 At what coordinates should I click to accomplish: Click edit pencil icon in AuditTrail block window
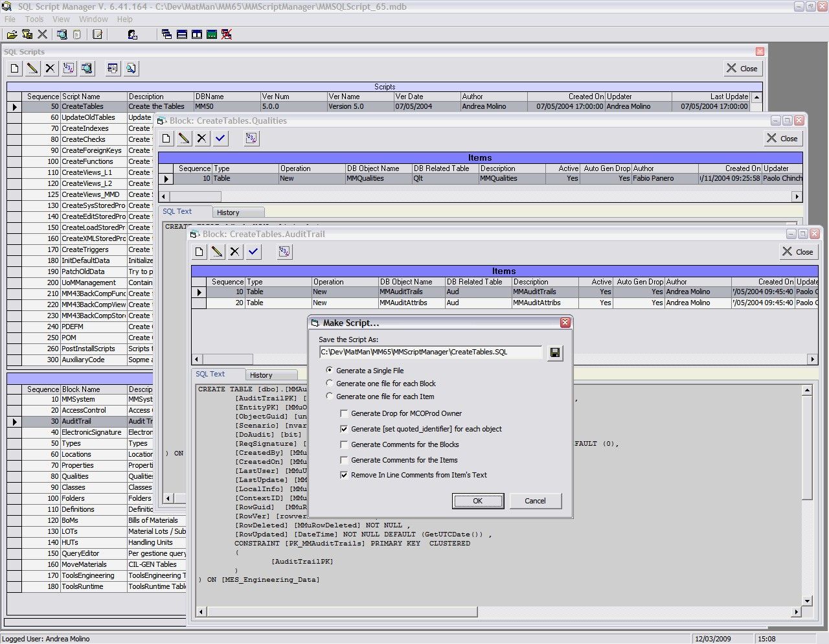(x=217, y=251)
